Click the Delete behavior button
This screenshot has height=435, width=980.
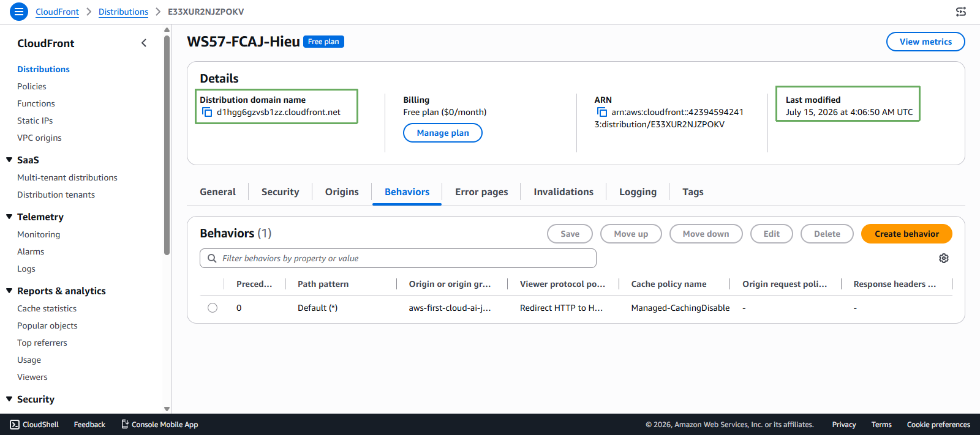pyautogui.click(x=827, y=234)
